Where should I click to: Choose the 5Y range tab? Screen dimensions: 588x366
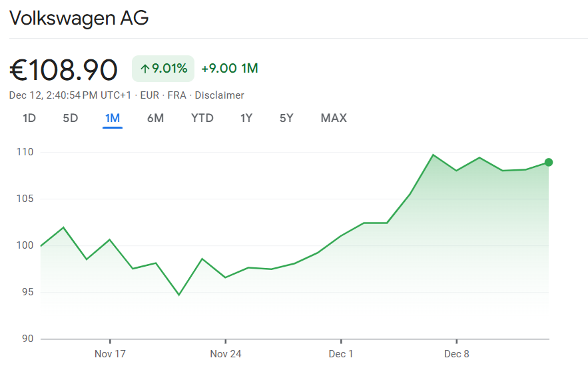(286, 119)
